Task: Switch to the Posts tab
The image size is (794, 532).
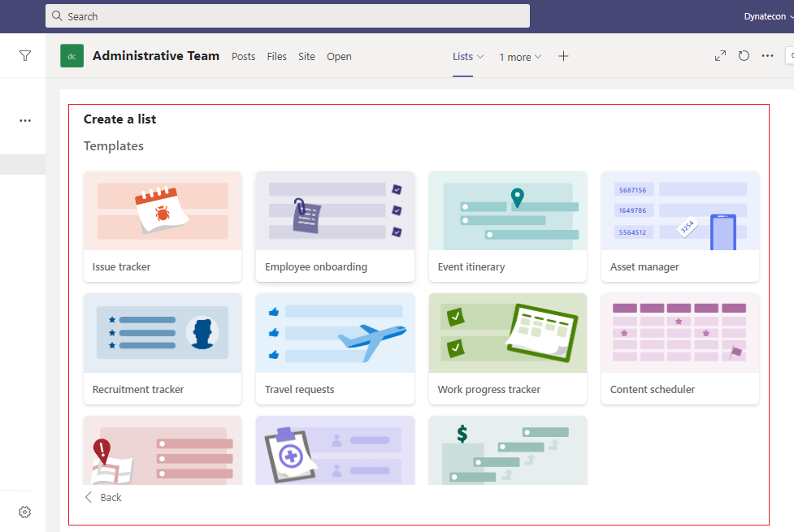Action: 243,57
